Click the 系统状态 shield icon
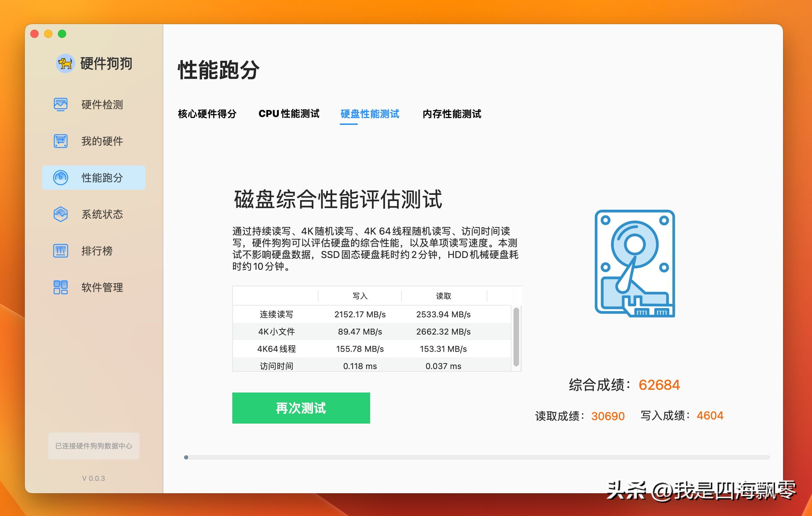Viewport: 812px width, 516px height. [x=61, y=214]
